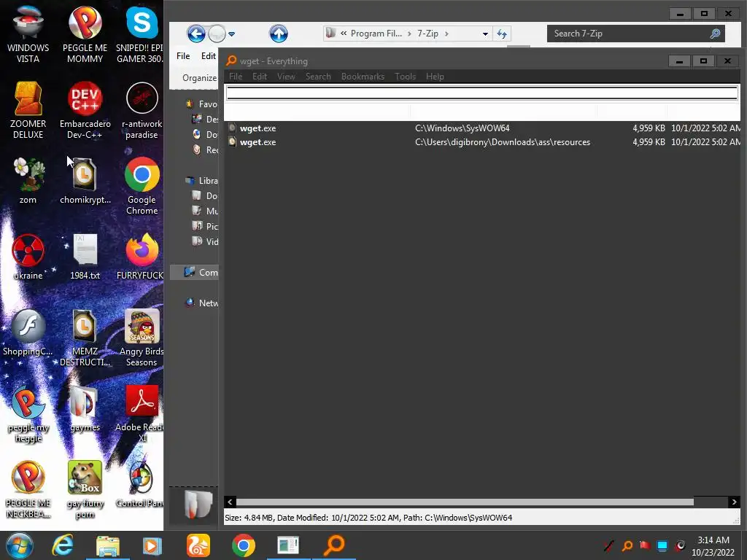Click path C:\Users\digibrony\Downloads\ass\resources
This screenshot has width=747, height=560.
(503, 142)
